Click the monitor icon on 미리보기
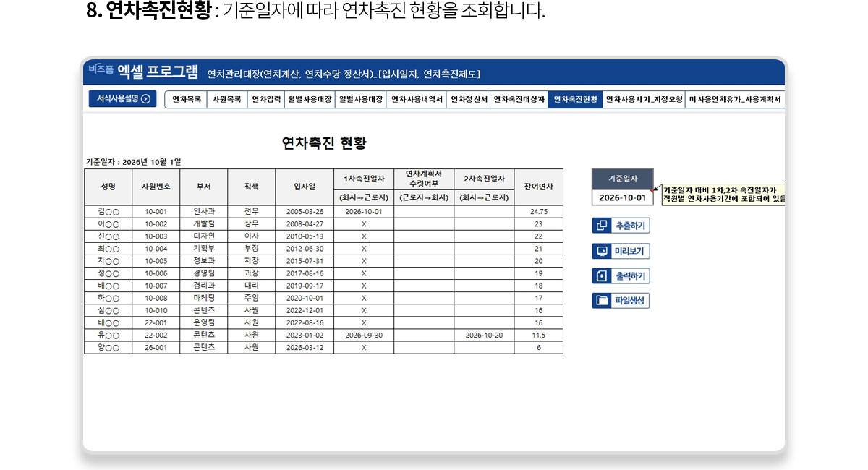Screen dimensions: 868x470 click(602, 251)
